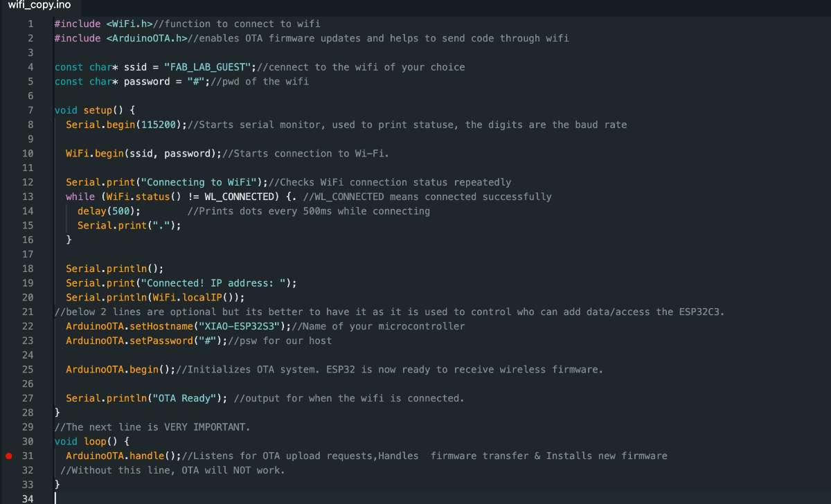Screen dimensions: 831x504
Task: Click the "Connected! IP address: " string
Action: (217, 282)
